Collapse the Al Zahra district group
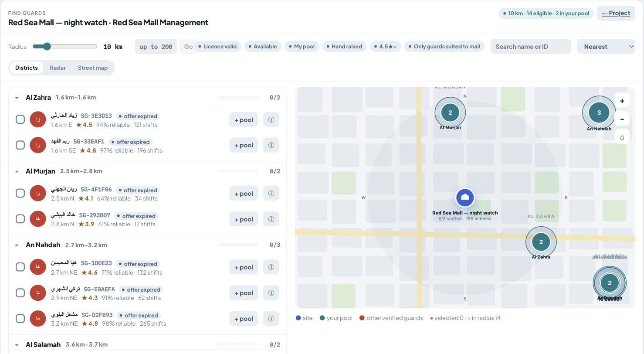Image resolution: width=644 pixels, height=354 pixels. (17, 98)
